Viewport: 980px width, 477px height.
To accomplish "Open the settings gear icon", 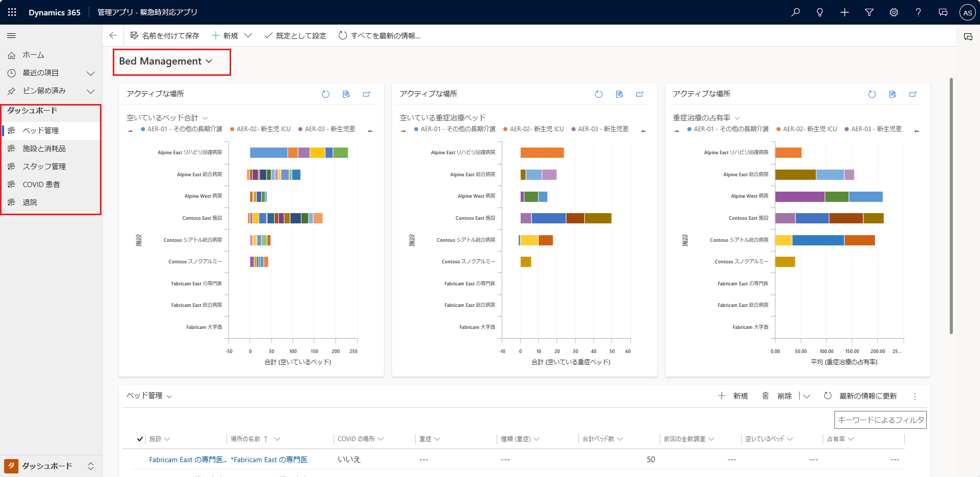I will click(894, 12).
